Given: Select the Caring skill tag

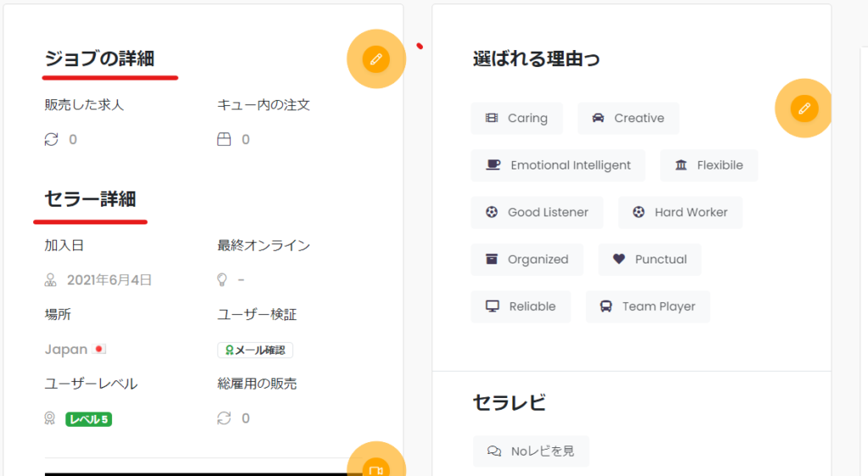Looking at the screenshot, I should click(x=516, y=119).
